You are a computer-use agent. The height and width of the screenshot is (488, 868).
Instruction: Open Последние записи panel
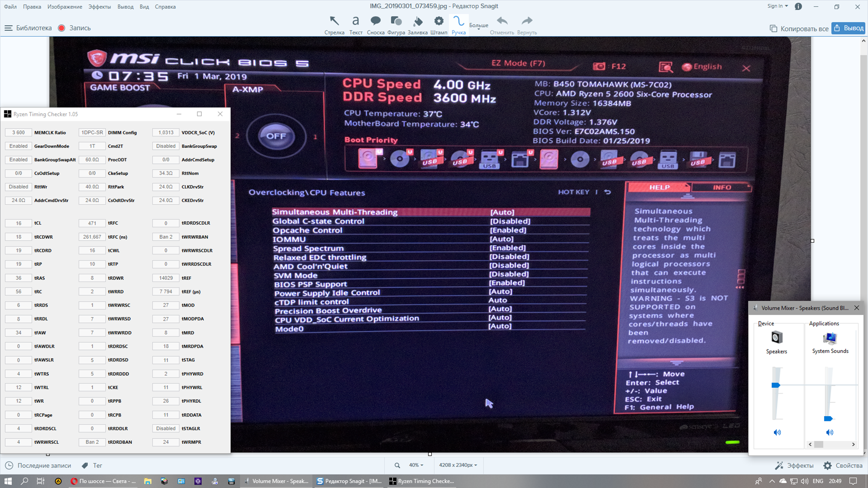38,466
